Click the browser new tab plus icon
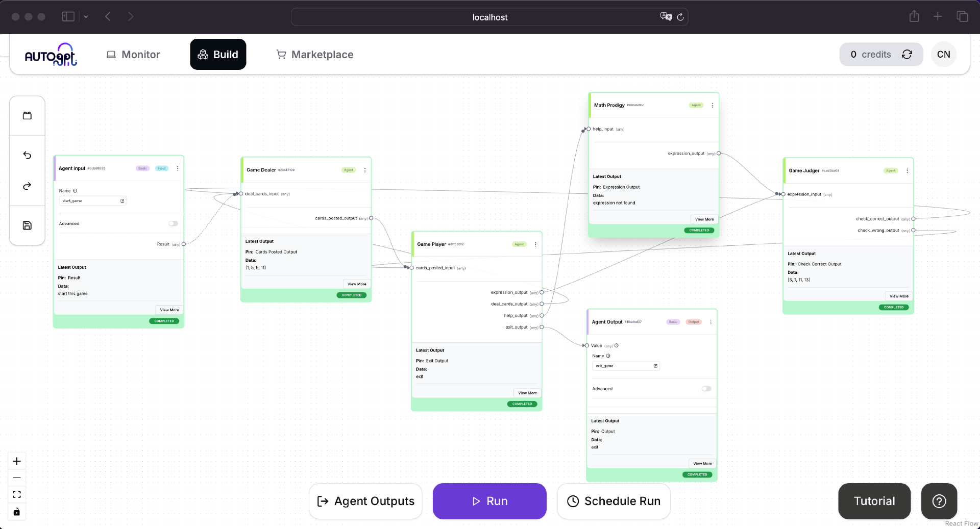Viewport: 980px width, 529px height. [x=938, y=16]
